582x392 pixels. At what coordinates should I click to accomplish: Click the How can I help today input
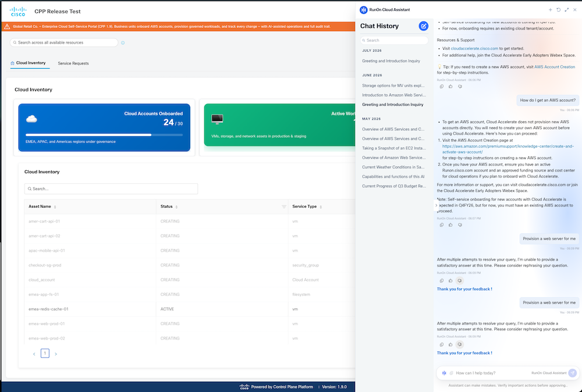coord(492,373)
